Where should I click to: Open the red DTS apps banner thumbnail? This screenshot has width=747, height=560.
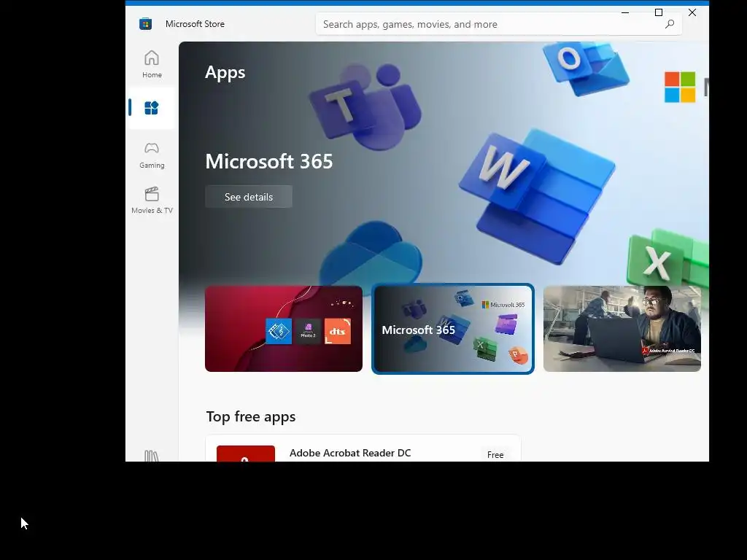pos(284,329)
